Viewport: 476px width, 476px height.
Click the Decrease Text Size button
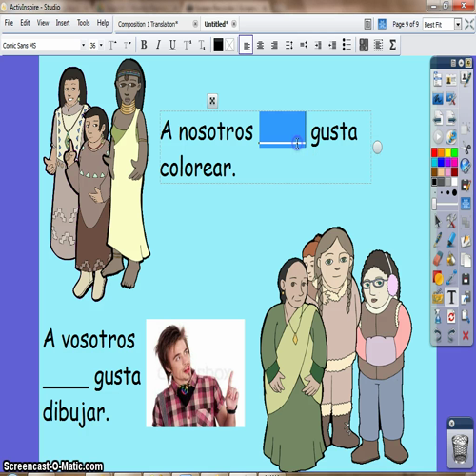[127, 45]
